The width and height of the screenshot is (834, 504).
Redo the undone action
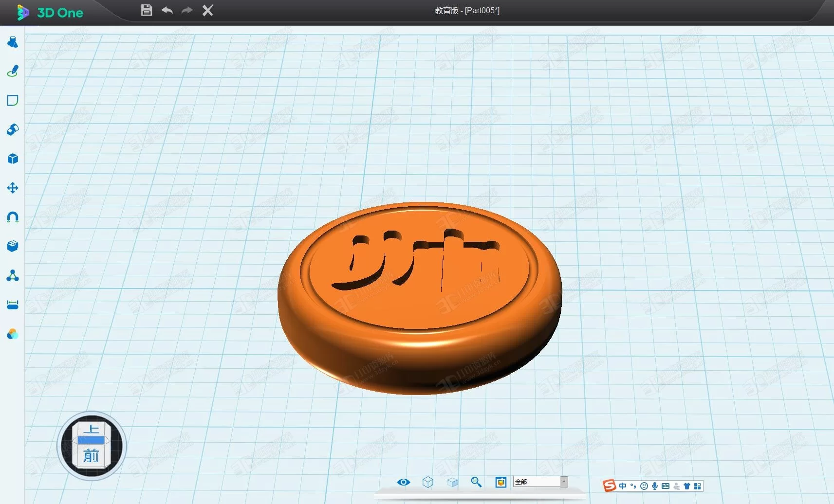tap(187, 10)
